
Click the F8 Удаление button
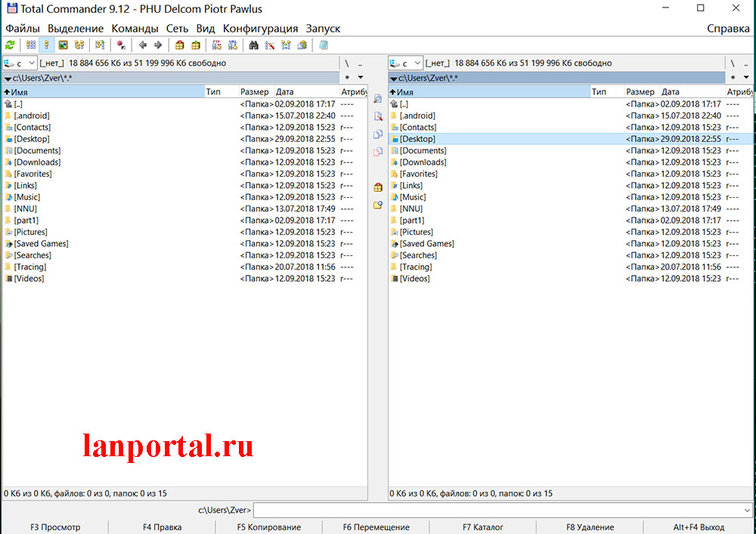(590, 527)
